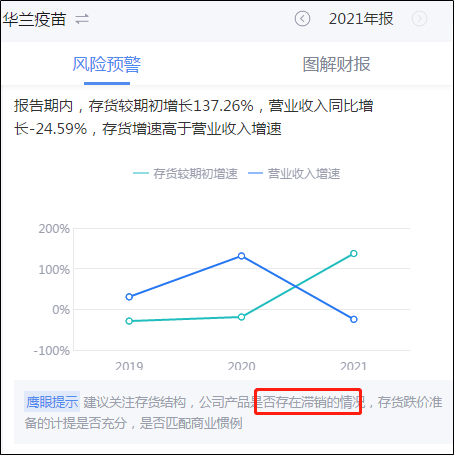Click the 2021 teal inventory data point
The image size is (454, 455).
pos(354,254)
